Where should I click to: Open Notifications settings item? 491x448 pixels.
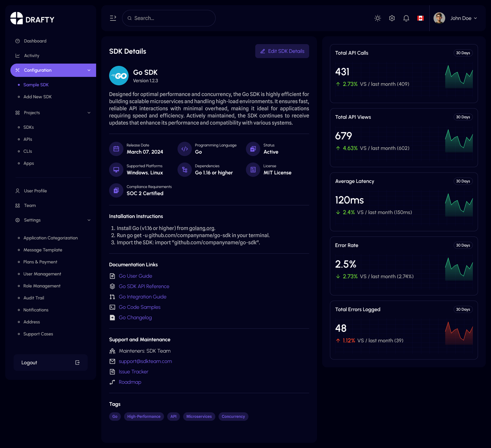tap(36, 310)
